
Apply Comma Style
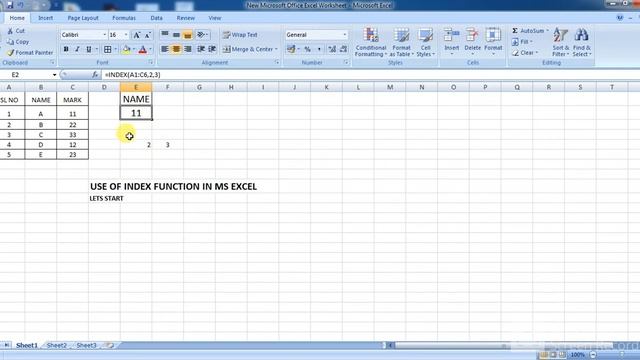(x=319, y=49)
